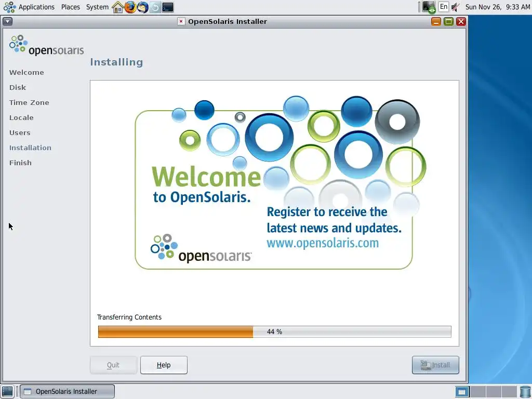Screen dimensions: 532x399
Task: Click the Quit button
Action: 113,365
